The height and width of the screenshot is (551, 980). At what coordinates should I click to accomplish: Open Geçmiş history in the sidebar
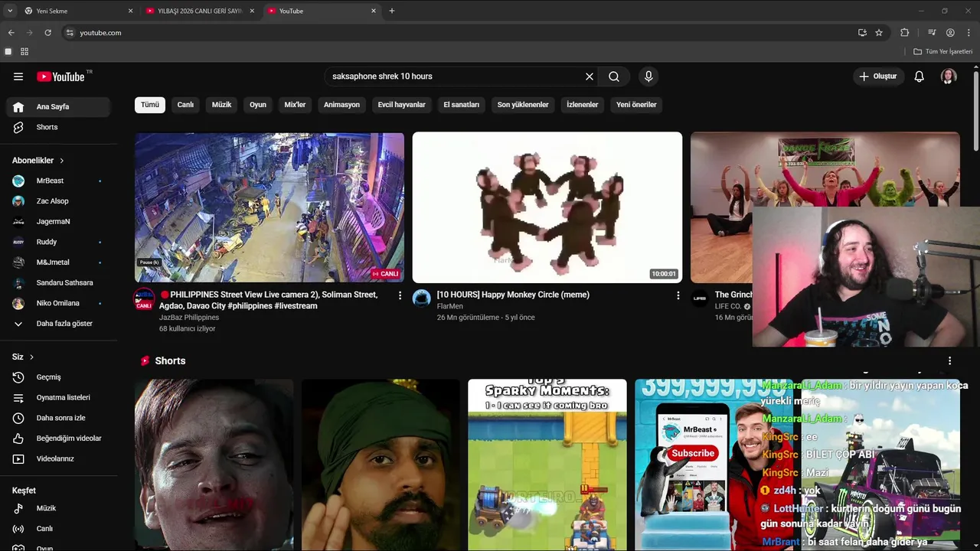point(58,377)
